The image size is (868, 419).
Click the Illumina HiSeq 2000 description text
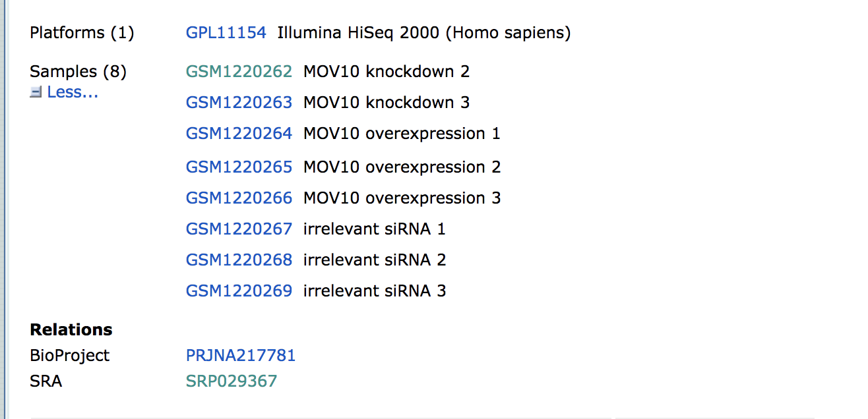tap(425, 32)
